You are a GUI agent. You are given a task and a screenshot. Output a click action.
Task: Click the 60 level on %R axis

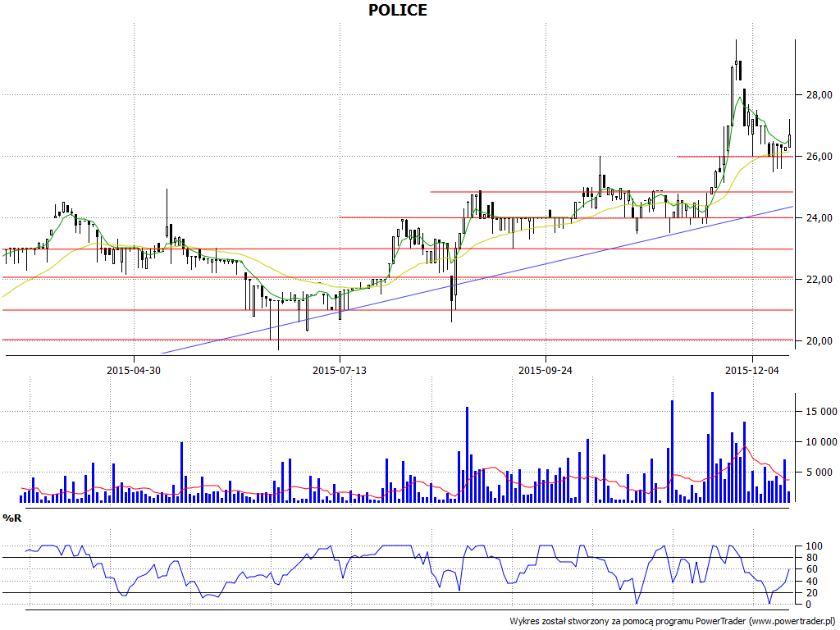pyautogui.click(x=811, y=569)
